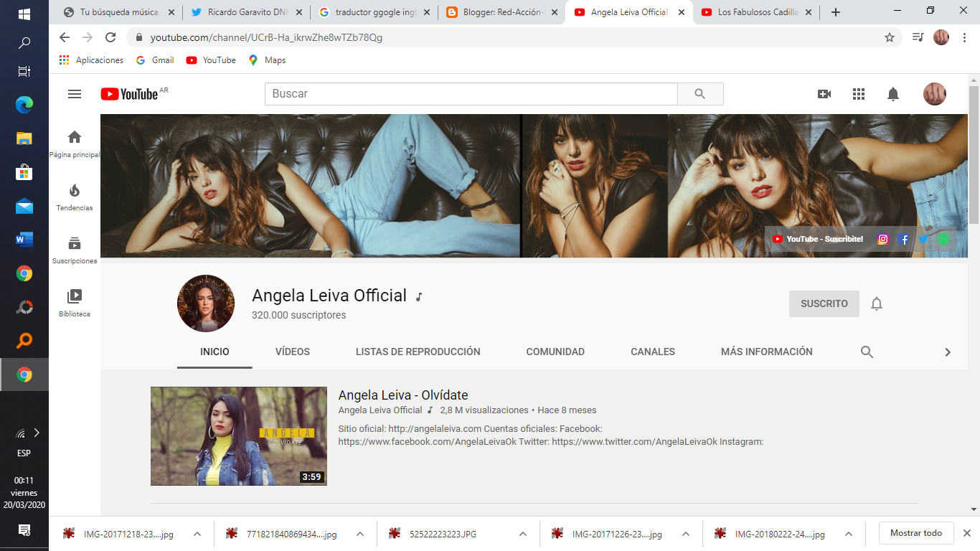This screenshot has height=551, width=980.
Task: Open Tendencias in the sidebar
Action: 75,197
